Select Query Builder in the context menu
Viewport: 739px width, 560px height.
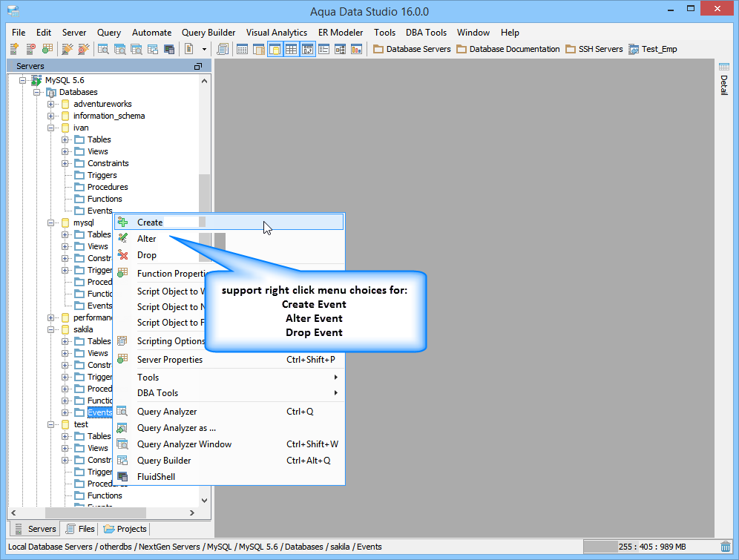(229, 461)
